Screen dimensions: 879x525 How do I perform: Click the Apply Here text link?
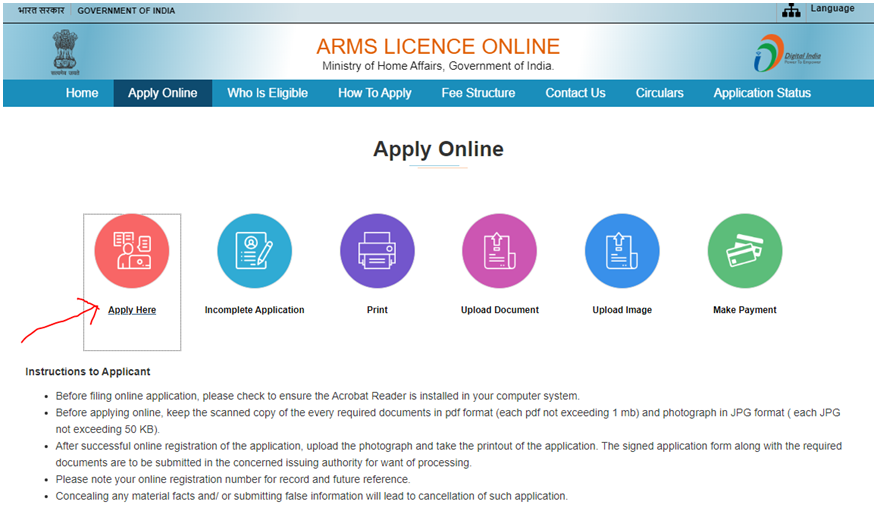132,310
